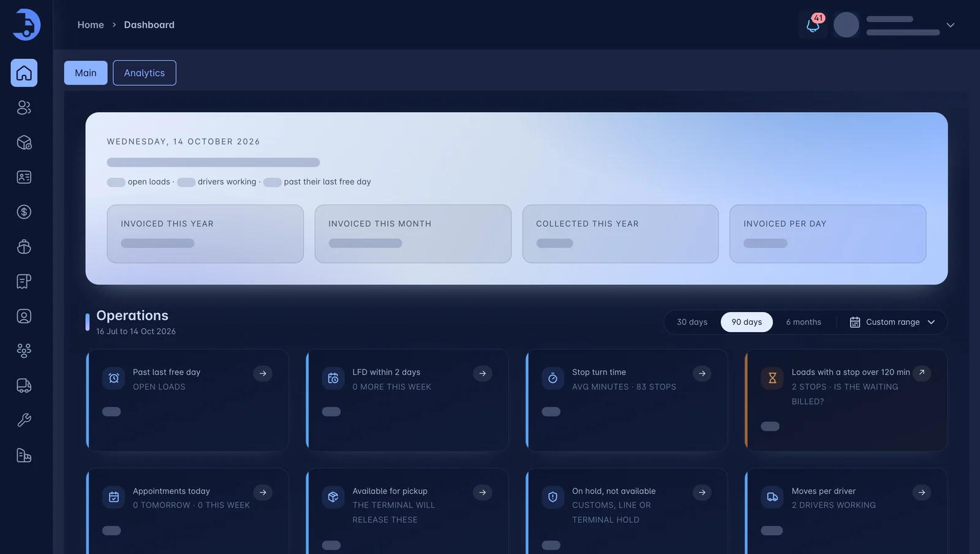The width and height of the screenshot is (980, 554).
Task: Click the Invoiced This Month card
Action: point(413,234)
